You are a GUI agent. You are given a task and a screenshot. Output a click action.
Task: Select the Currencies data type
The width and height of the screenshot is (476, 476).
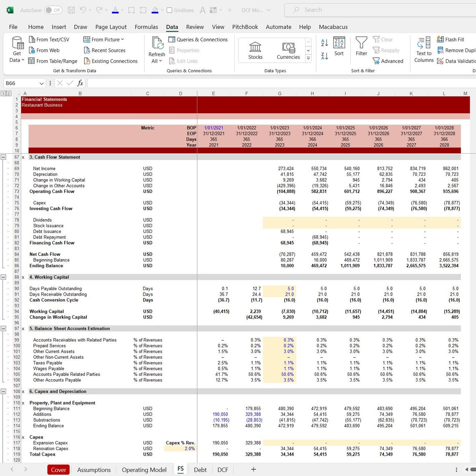pos(288,50)
